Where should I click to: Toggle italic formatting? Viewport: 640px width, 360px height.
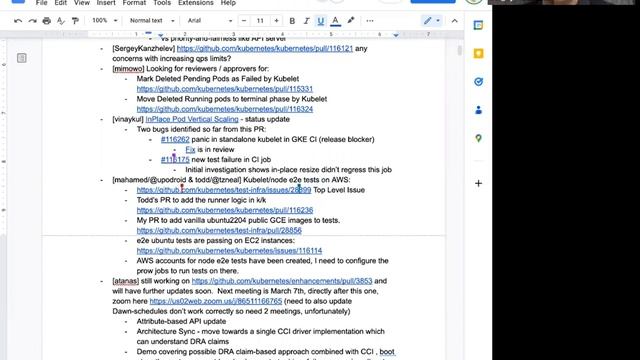coord(306,21)
